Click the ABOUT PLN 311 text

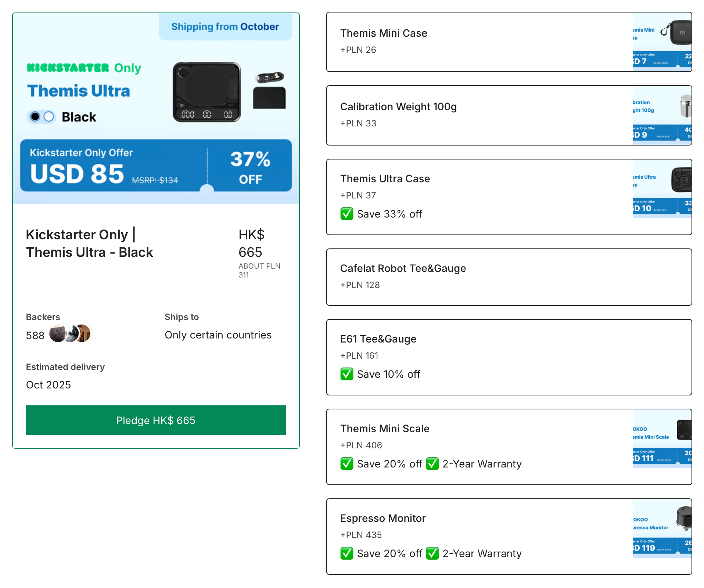[259, 270]
